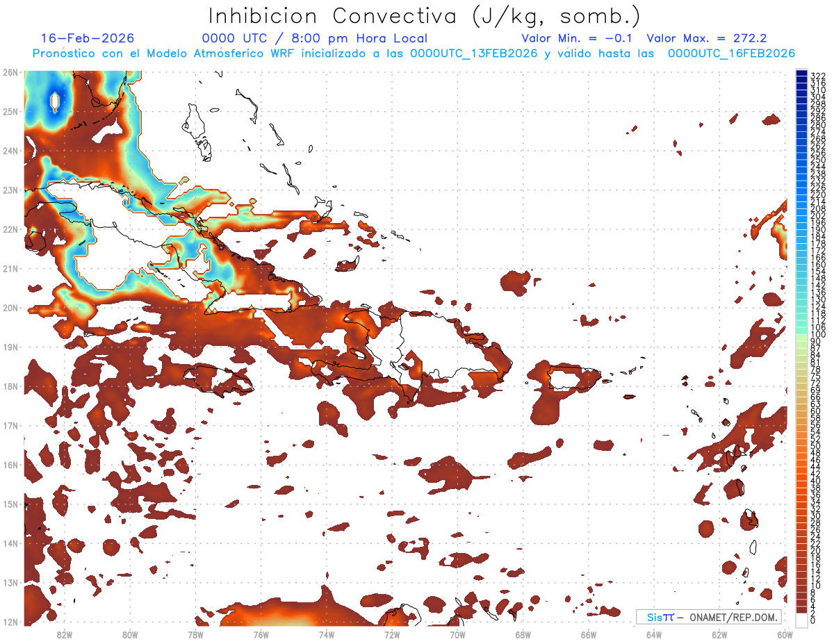Click the 20N latitude label

10,308
